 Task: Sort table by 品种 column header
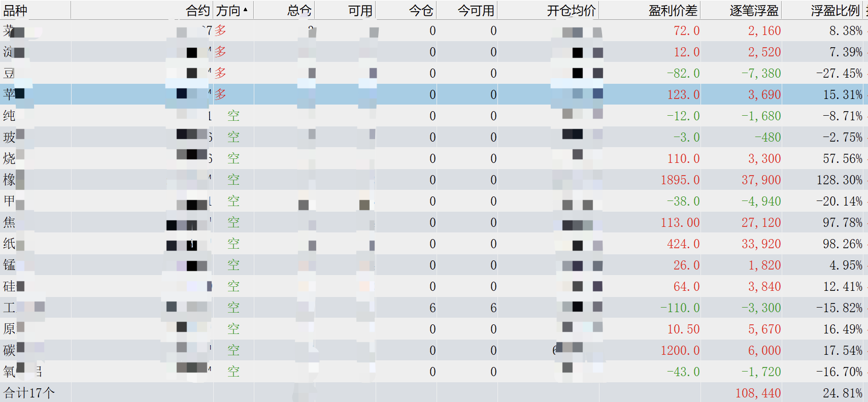15,11
